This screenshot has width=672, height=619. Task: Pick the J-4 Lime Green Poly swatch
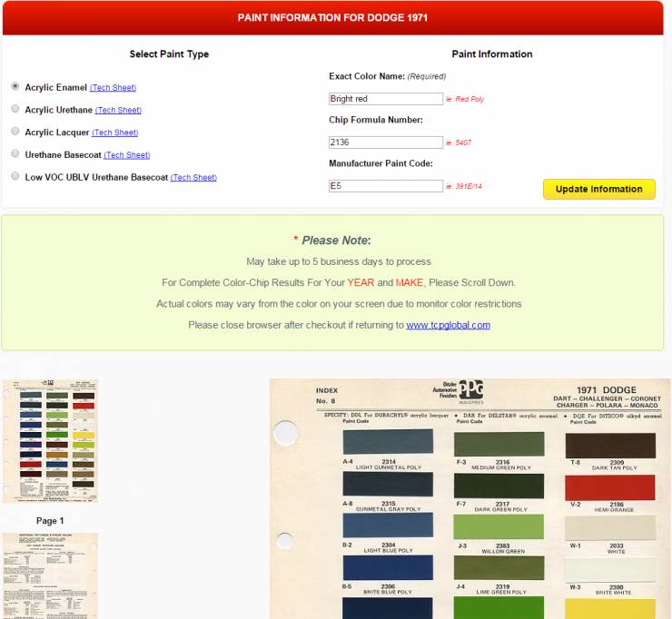click(x=499, y=568)
